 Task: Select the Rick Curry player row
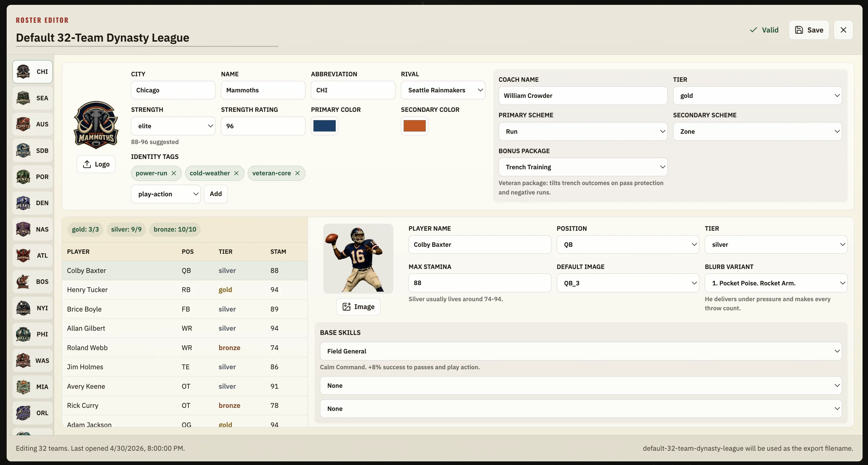pos(185,405)
